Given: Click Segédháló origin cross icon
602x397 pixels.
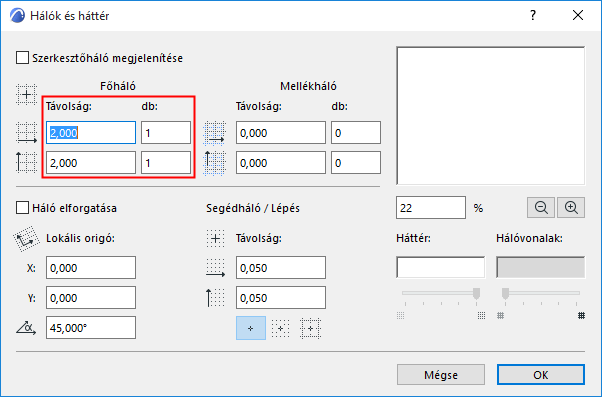Looking at the screenshot, I should 215,238.
